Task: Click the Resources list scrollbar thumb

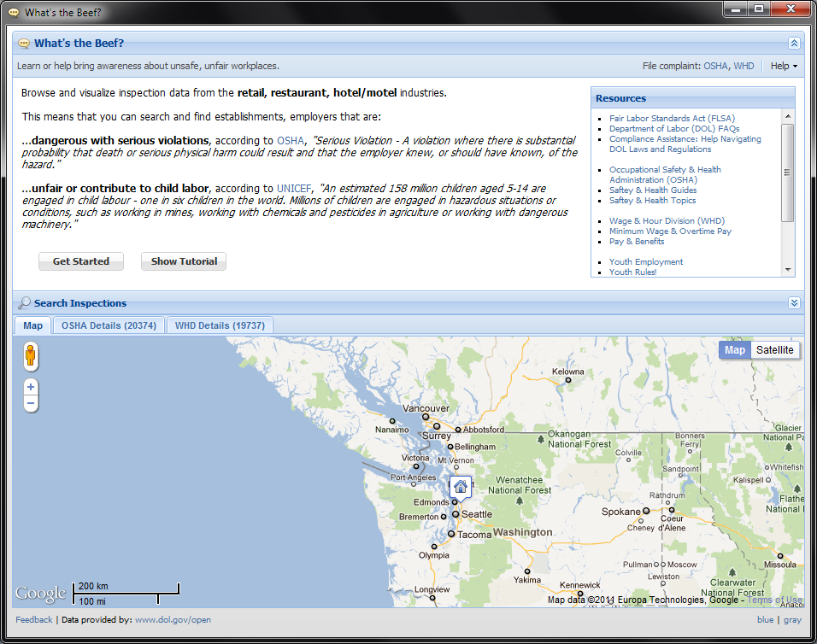Action: click(788, 173)
